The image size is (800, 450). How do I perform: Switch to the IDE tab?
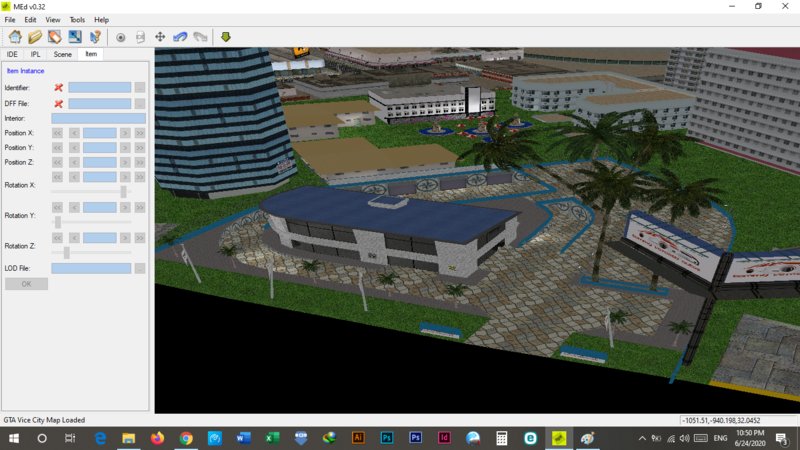12,54
